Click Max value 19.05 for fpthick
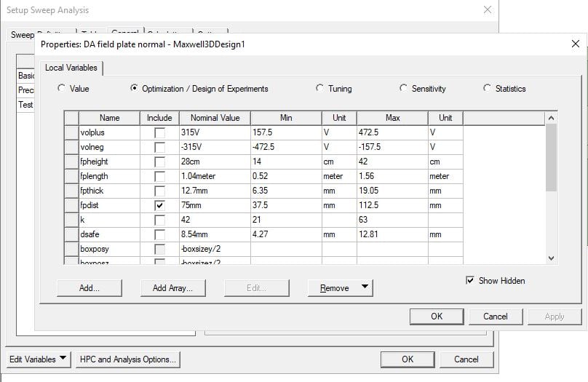 click(393, 191)
